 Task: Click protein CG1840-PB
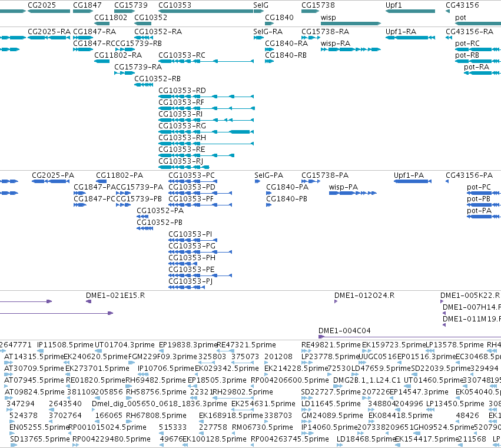268,205
